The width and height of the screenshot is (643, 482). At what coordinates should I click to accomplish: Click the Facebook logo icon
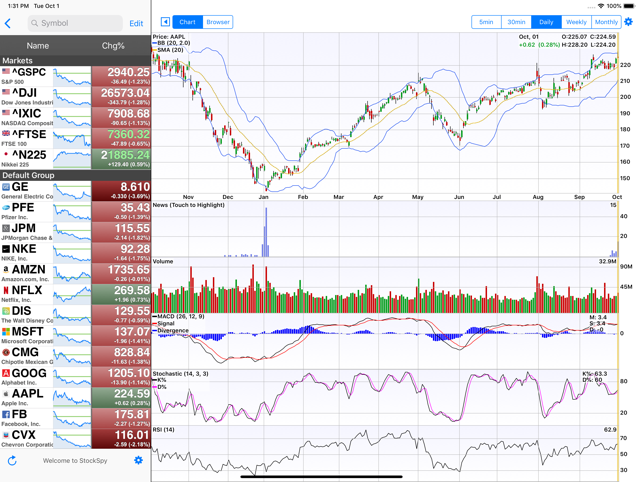[x=6, y=415]
